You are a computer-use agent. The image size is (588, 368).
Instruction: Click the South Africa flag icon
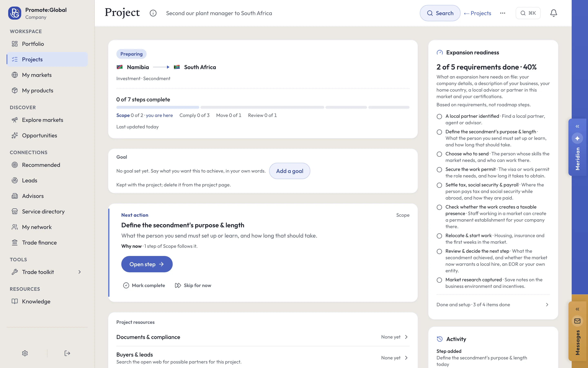click(177, 67)
